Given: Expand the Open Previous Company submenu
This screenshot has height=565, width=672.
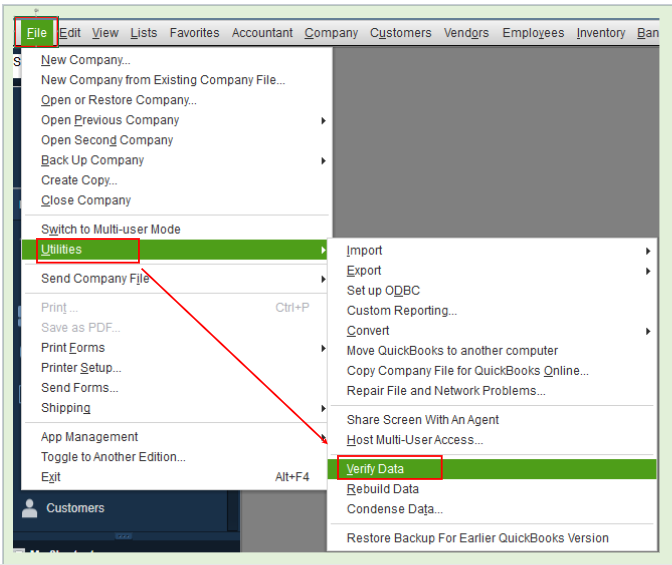Looking at the screenshot, I should click(176, 120).
